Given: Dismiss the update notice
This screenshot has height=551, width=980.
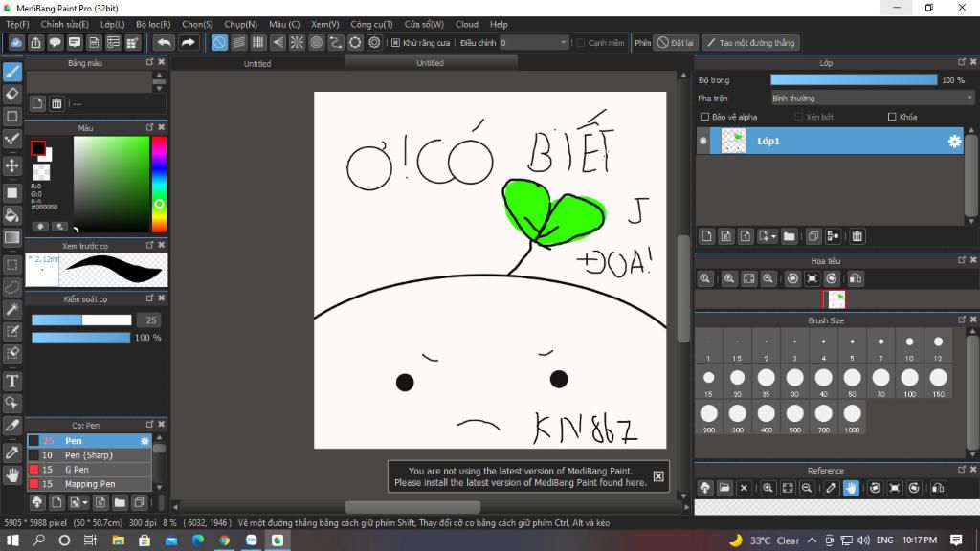Looking at the screenshot, I should point(658,476).
